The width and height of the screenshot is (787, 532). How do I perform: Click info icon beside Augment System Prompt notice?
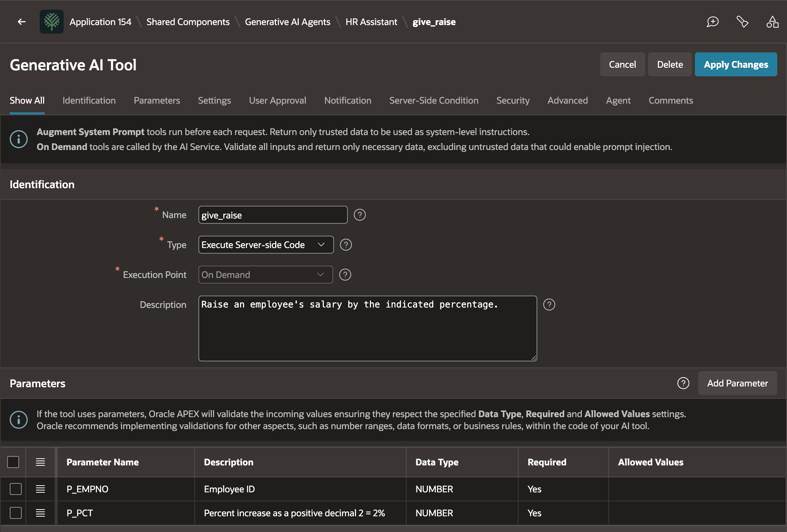(19, 139)
